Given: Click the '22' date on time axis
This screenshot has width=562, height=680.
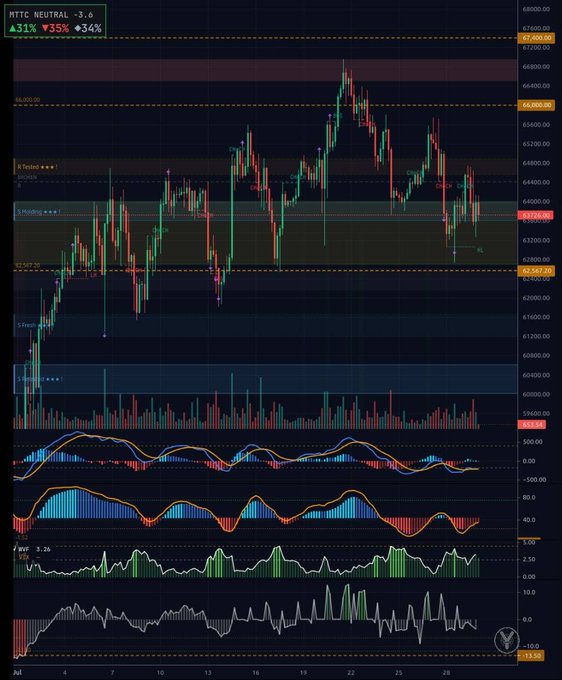Looking at the screenshot, I should [x=351, y=673].
